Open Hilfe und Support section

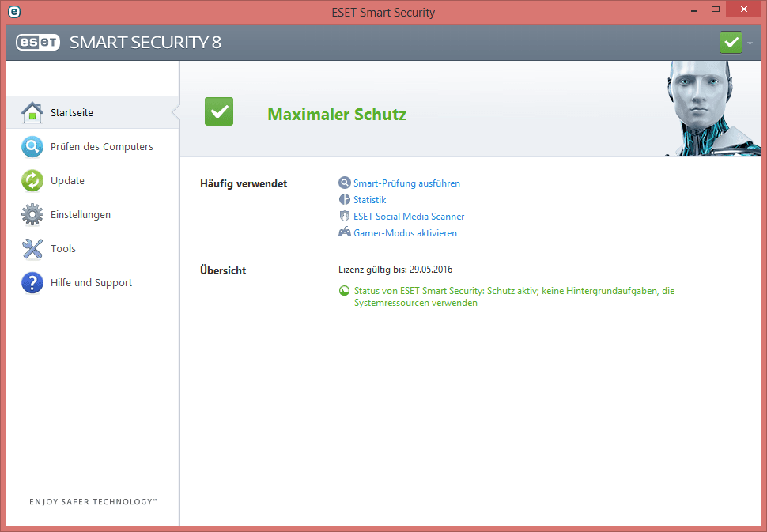91,283
